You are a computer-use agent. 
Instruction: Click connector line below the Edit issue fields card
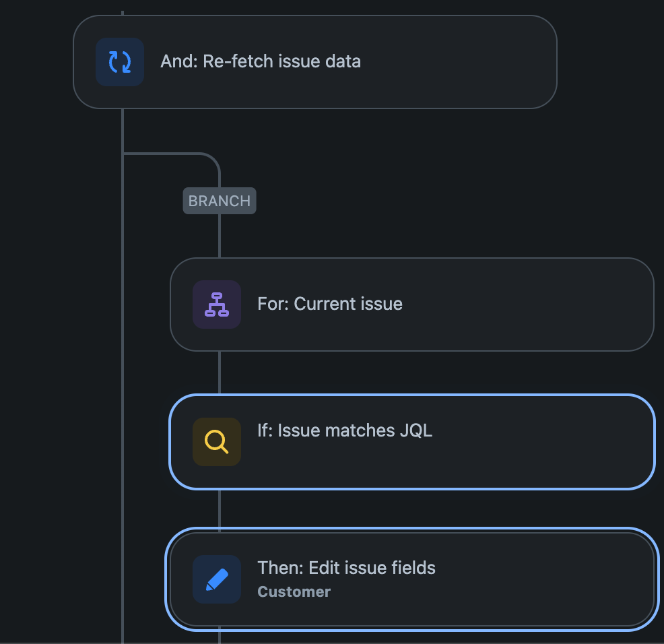point(220,637)
